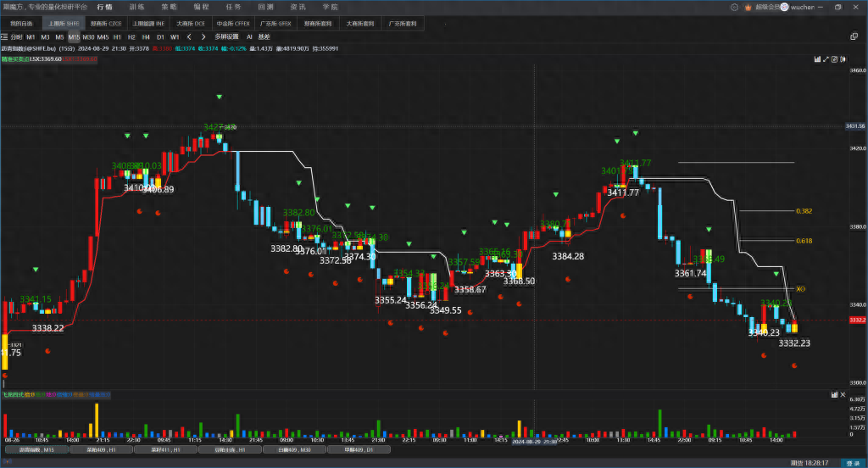Select M1 timeframe
This screenshot has height=468, width=868.
pyautogui.click(x=31, y=37)
